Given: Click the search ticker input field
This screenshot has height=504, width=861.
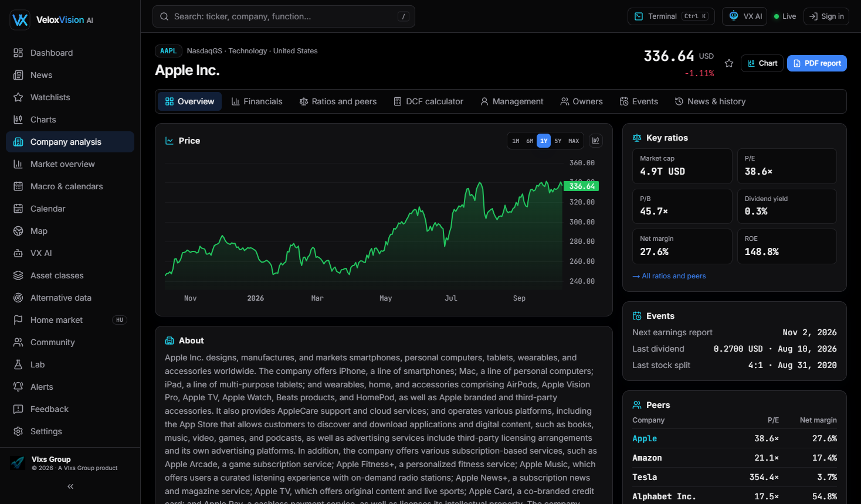Looking at the screenshot, I should pos(284,16).
